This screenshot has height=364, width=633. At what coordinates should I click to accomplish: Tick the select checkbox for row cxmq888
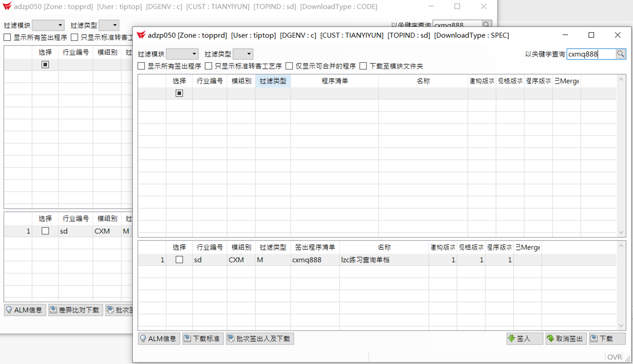tap(179, 260)
